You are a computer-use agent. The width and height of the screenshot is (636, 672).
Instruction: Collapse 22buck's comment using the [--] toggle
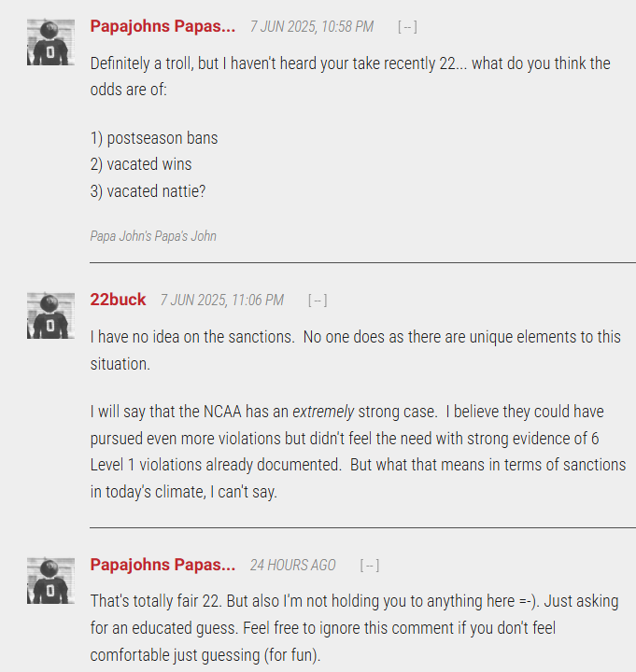coord(318,301)
